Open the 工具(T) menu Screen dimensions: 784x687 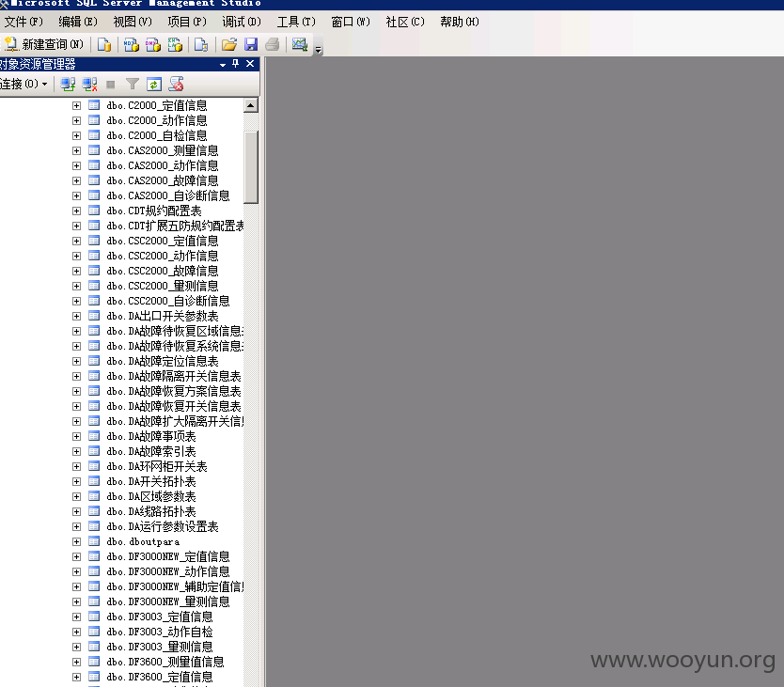[x=296, y=22]
